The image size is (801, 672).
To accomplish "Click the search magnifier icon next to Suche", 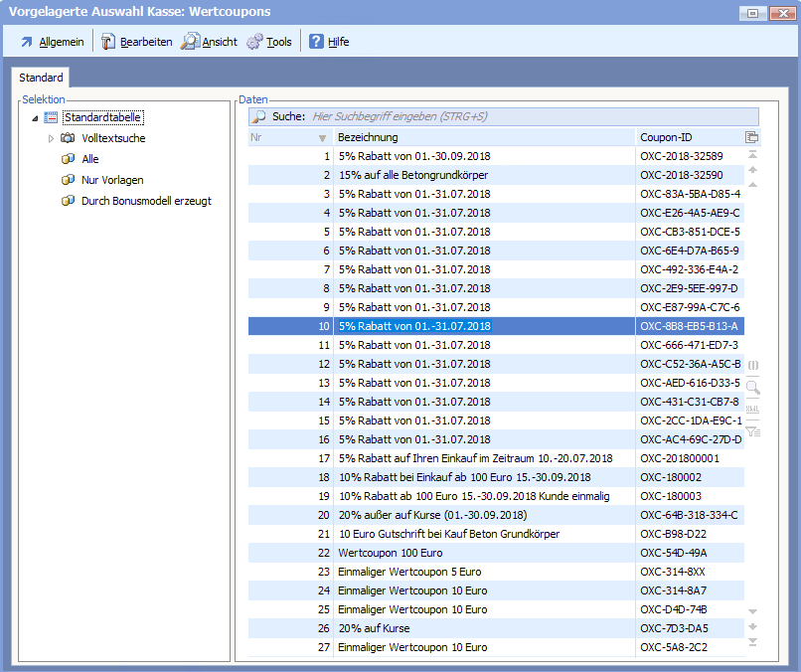I will pos(259,116).
